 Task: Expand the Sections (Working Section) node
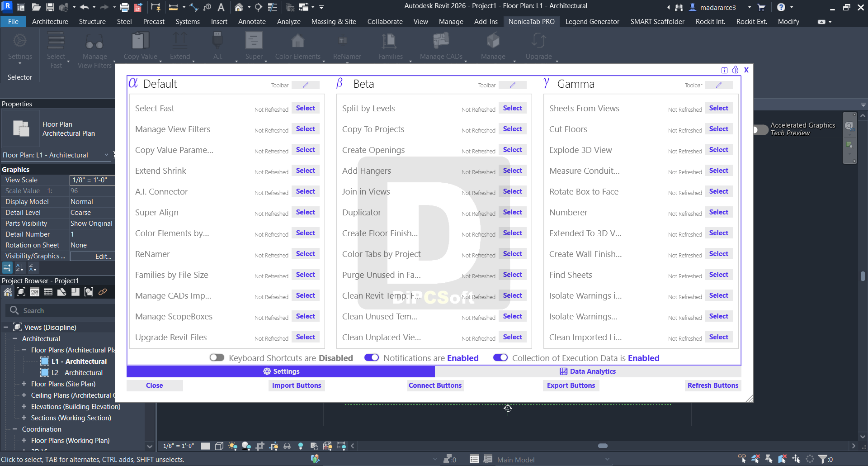pos(24,418)
